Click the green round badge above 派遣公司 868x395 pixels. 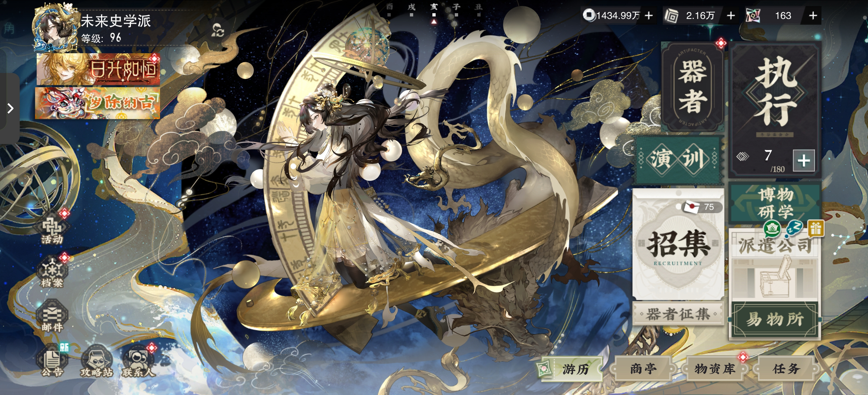click(772, 229)
